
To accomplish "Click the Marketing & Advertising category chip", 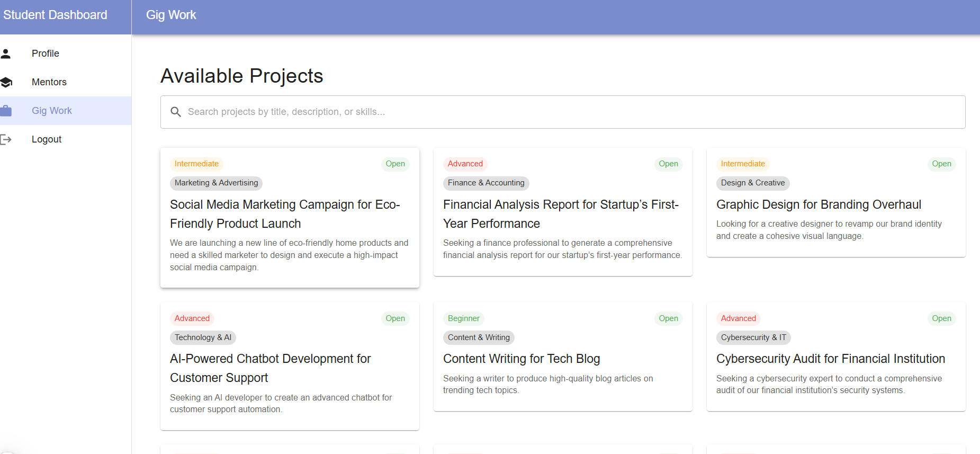I will pyautogui.click(x=216, y=183).
